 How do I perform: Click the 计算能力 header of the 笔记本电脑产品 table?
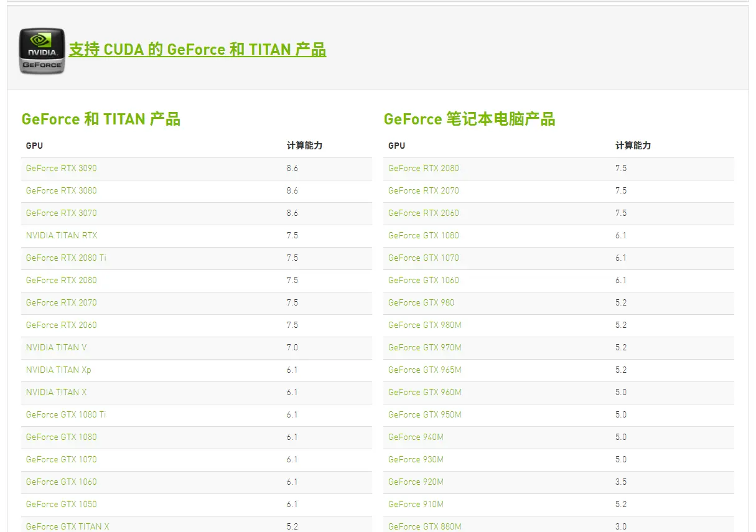(x=633, y=146)
